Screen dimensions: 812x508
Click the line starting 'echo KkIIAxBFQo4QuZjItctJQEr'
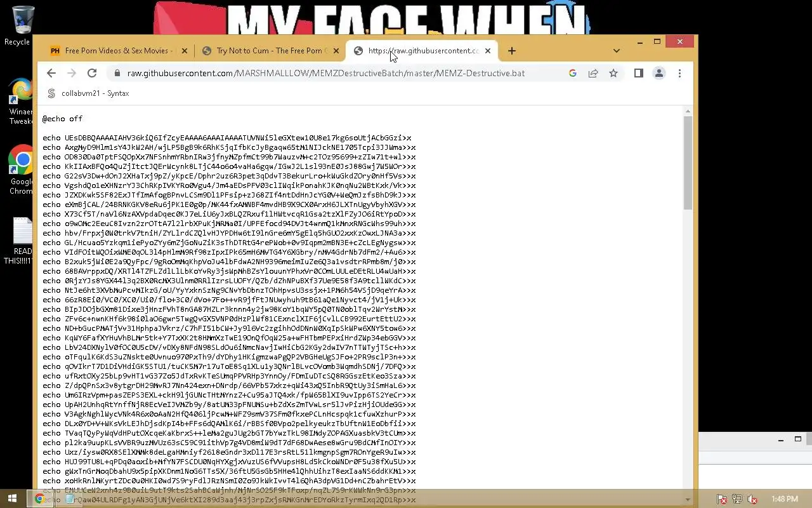pyautogui.click(x=229, y=166)
